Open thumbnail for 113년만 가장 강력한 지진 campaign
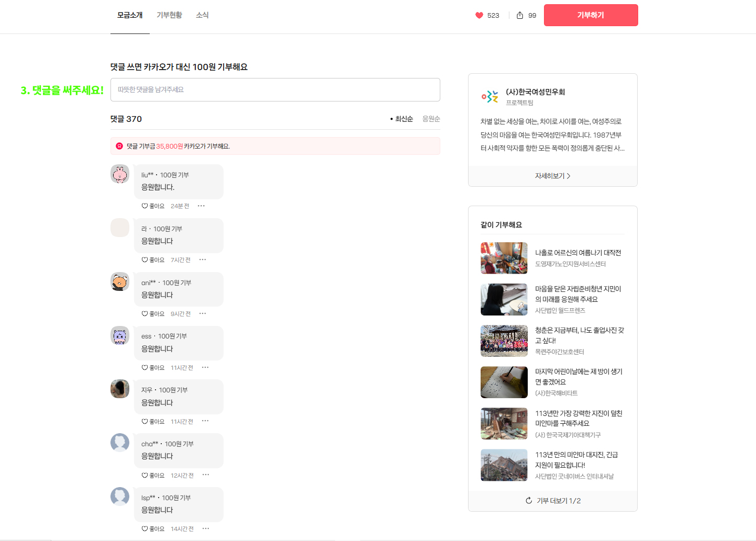The image size is (756, 541). click(x=504, y=424)
